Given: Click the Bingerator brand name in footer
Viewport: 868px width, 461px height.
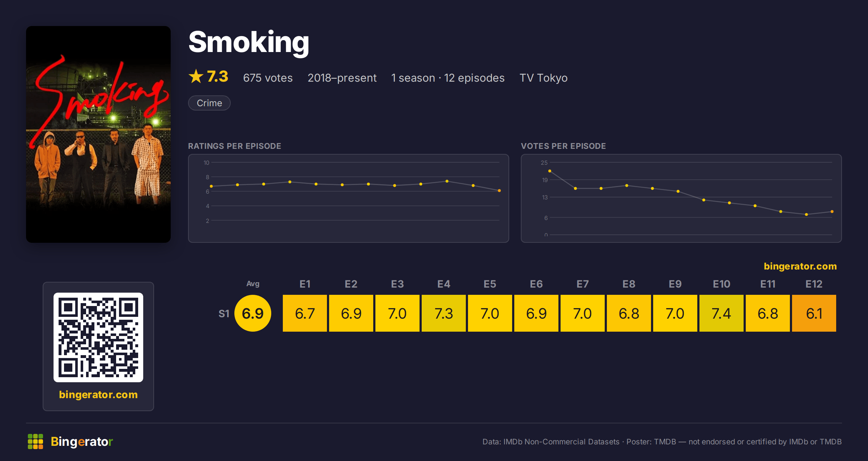Looking at the screenshot, I should click(82, 441).
